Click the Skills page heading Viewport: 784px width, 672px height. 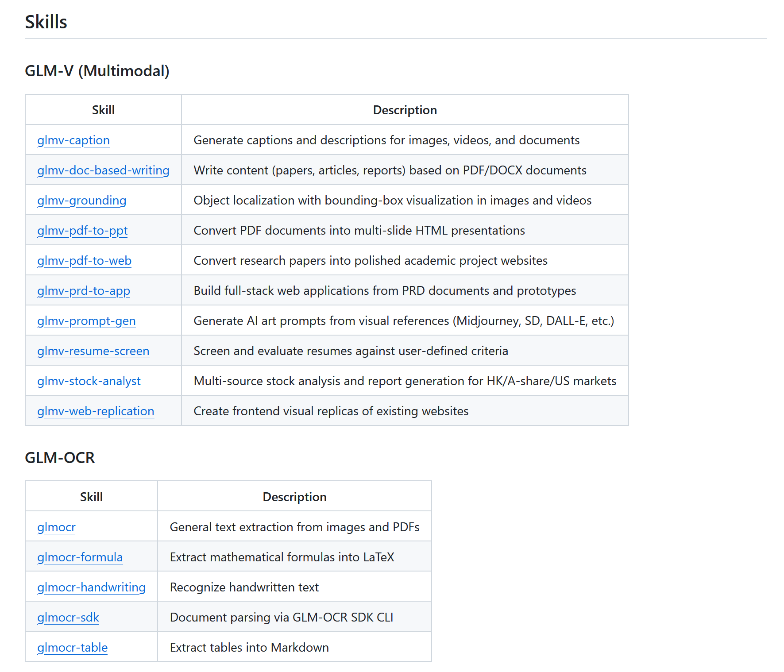click(x=46, y=22)
